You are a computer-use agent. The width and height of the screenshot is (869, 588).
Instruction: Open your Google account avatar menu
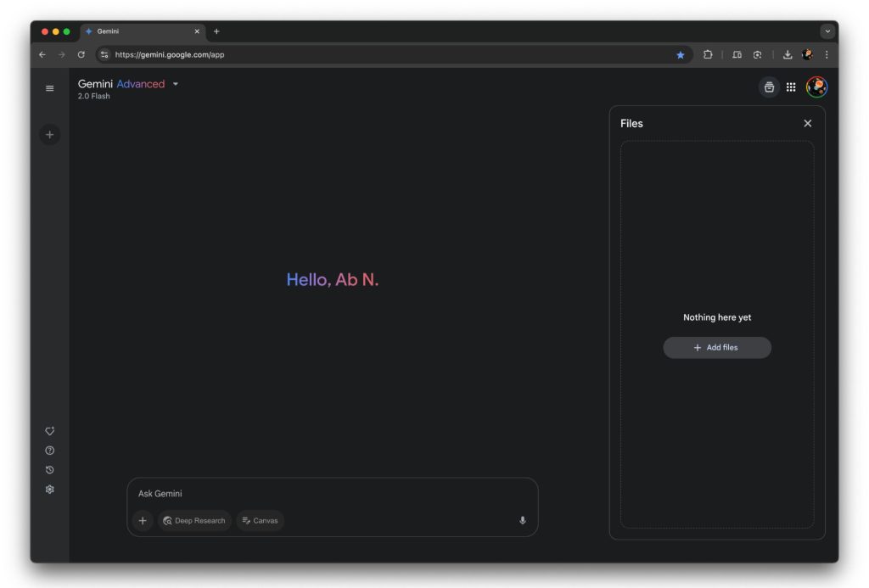tap(816, 87)
